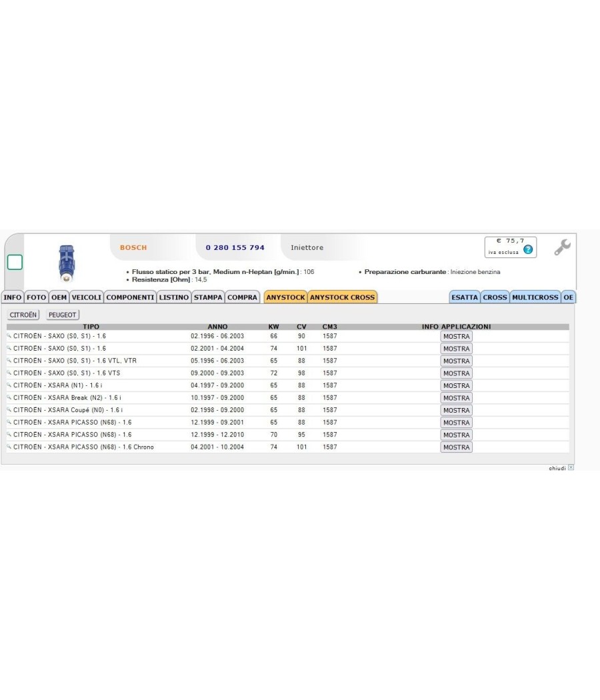Click MOSTRA for XSARA Coupé (N0) row
Viewport: 600px width, 700px height.
click(x=456, y=410)
